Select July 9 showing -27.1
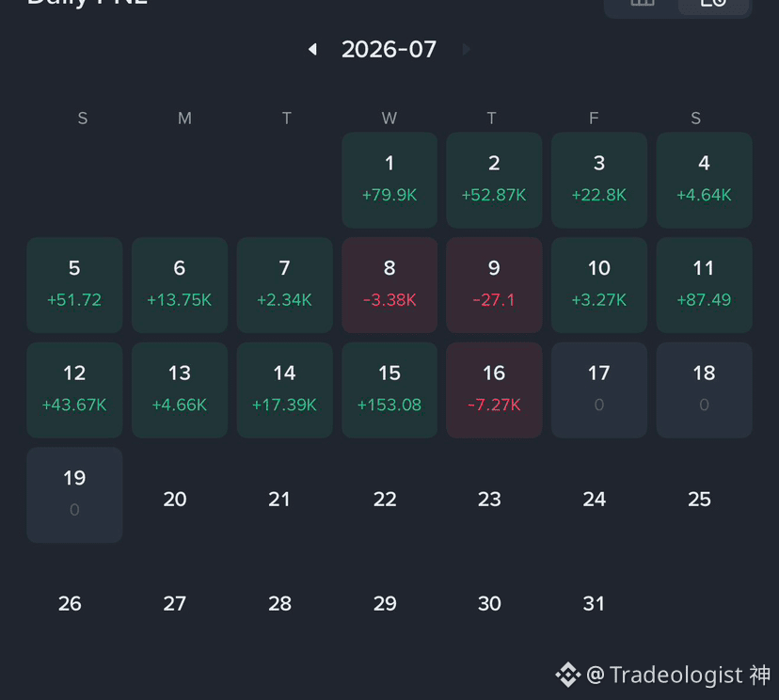The width and height of the screenshot is (779, 700). [x=494, y=285]
